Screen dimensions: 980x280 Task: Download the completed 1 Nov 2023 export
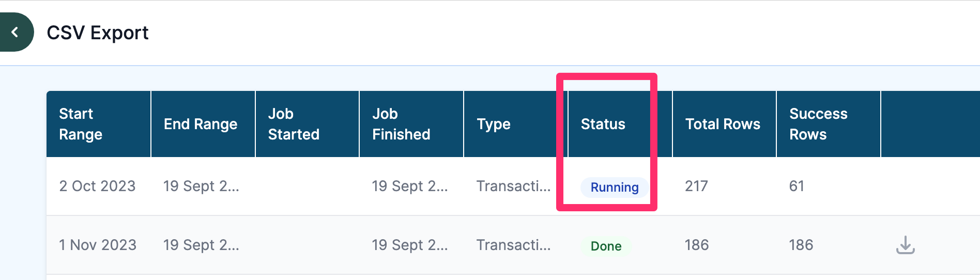click(x=905, y=245)
